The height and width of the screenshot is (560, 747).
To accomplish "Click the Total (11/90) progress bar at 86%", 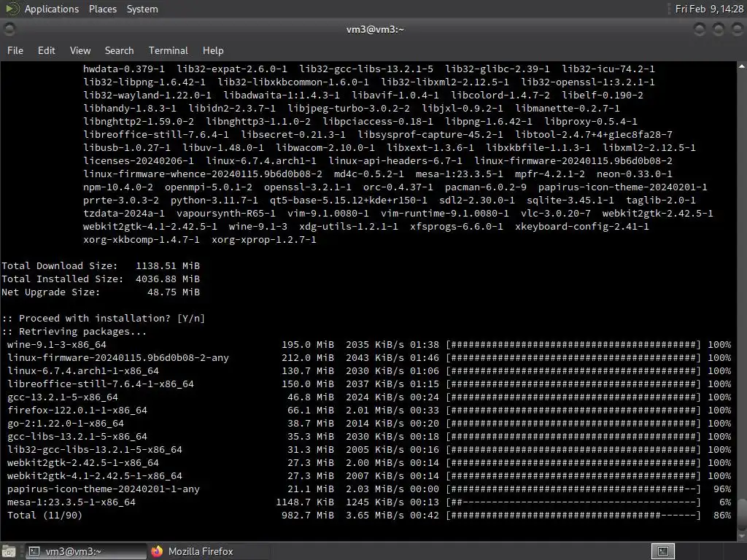I will point(573,516).
